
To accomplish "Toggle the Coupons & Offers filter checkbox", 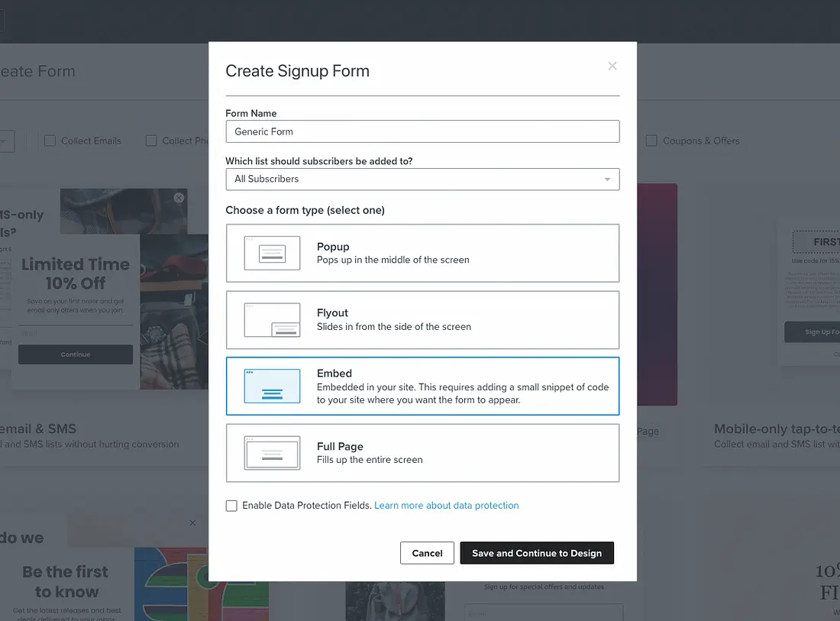I will pyautogui.click(x=651, y=141).
